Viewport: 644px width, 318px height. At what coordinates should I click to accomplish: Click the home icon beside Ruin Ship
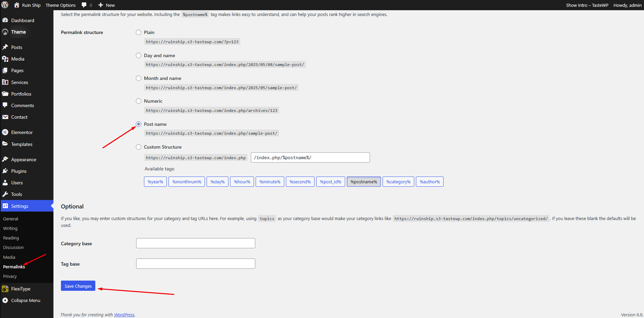(16, 5)
